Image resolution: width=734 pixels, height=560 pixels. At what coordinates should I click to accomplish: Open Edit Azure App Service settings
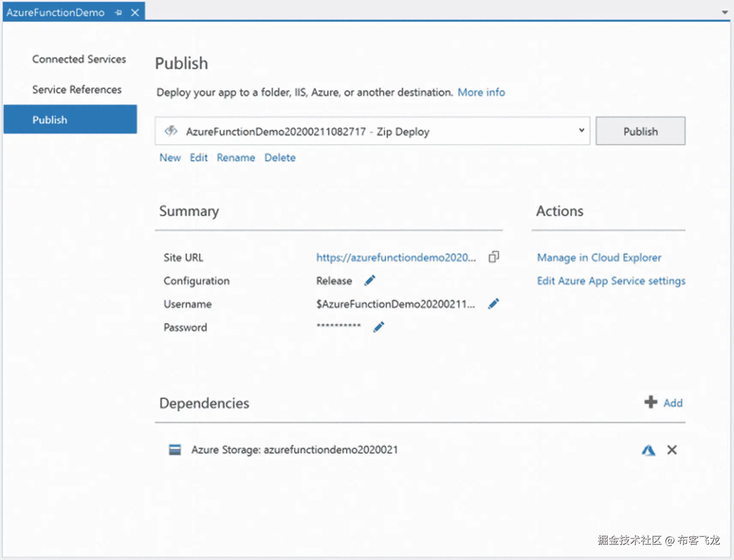click(x=611, y=281)
